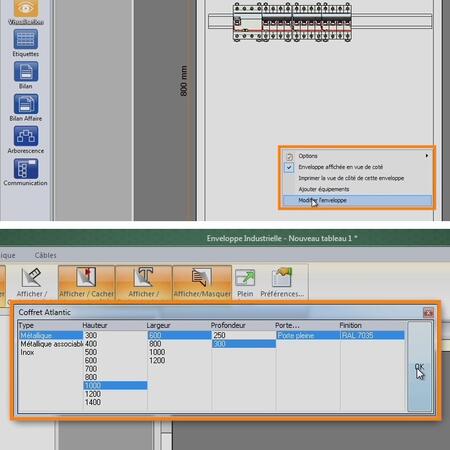The image size is (450, 450).
Task: Open the Arborescence tree icon
Action: [26, 136]
